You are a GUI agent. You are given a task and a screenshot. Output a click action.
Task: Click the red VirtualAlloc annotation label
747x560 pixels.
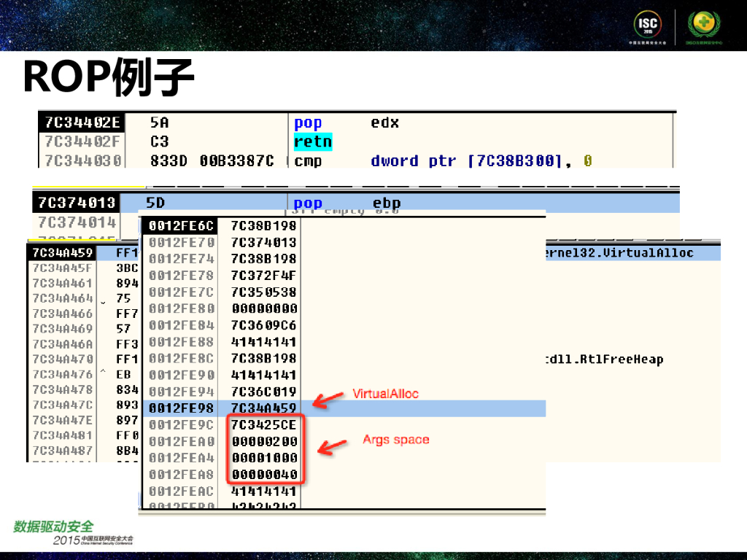click(385, 394)
